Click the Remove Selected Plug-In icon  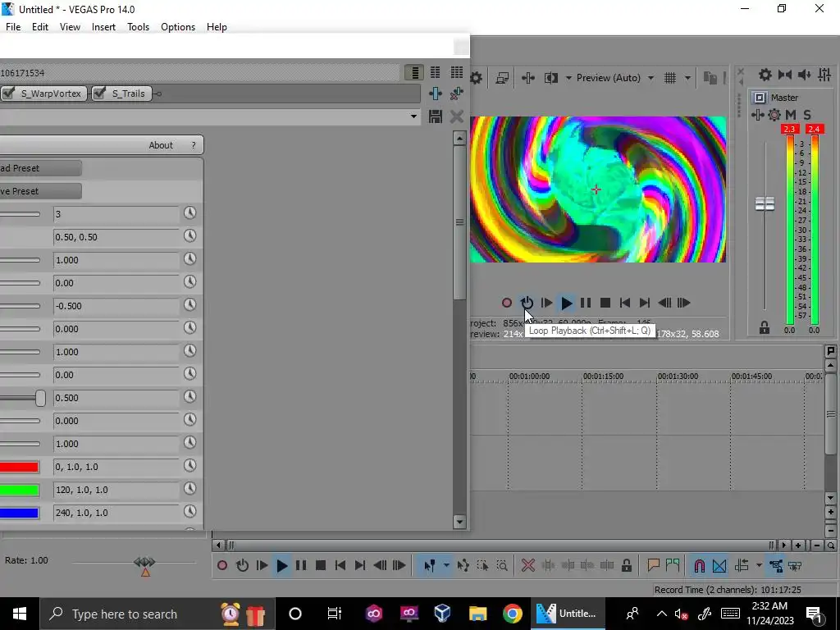(457, 94)
